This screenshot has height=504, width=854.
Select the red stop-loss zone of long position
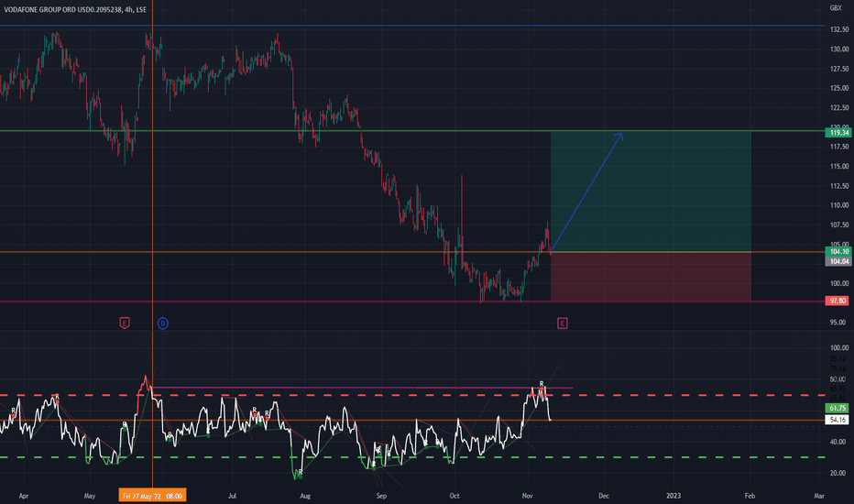pyautogui.click(x=651, y=276)
